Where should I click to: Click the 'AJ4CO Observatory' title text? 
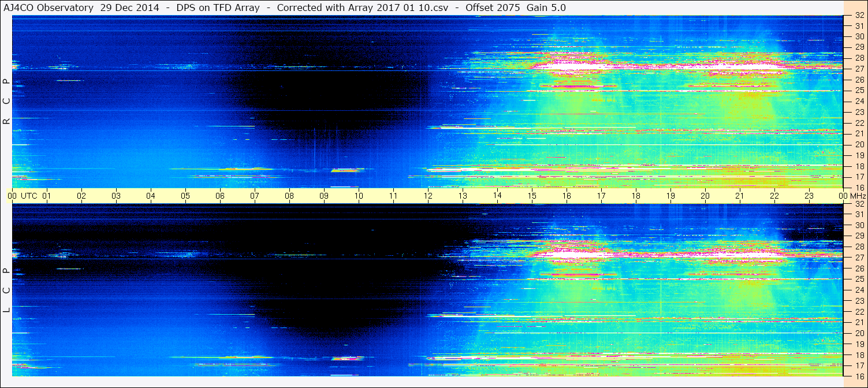pos(49,8)
